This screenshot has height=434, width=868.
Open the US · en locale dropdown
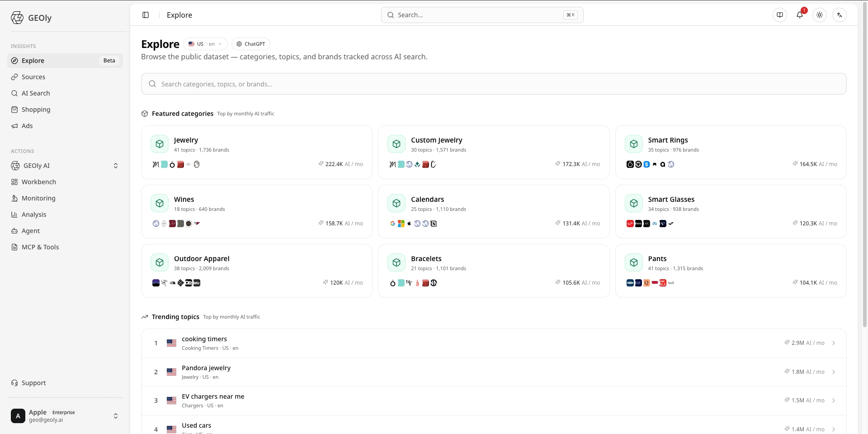(x=205, y=44)
